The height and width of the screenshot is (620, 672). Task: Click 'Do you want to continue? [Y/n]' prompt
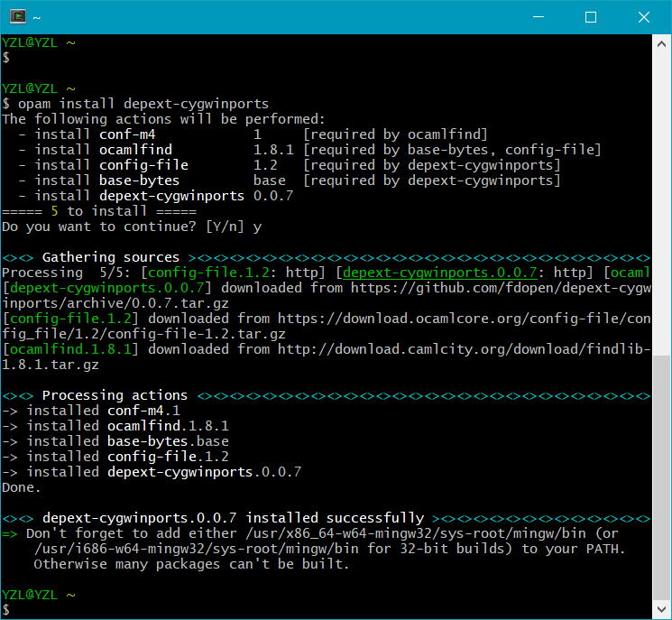123,227
